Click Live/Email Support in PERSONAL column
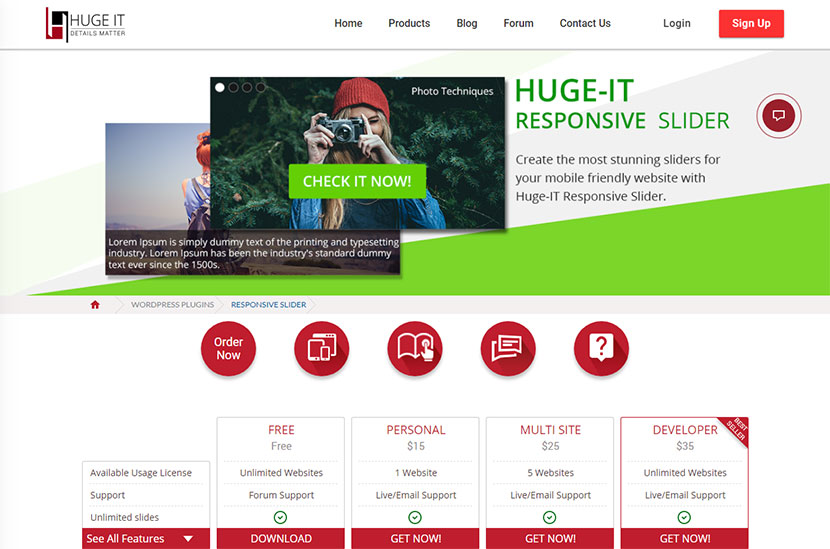Viewport: 830px width, 549px height. [x=416, y=495]
